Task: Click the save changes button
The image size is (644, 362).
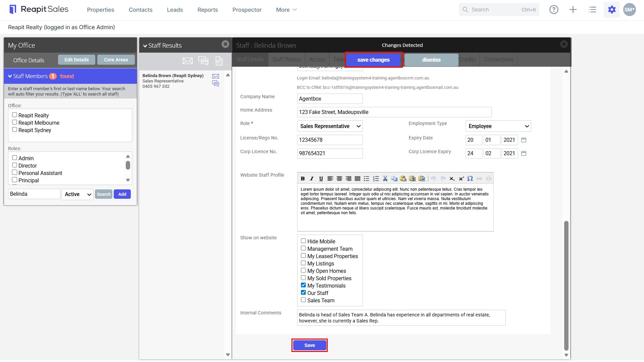Action: (x=373, y=60)
